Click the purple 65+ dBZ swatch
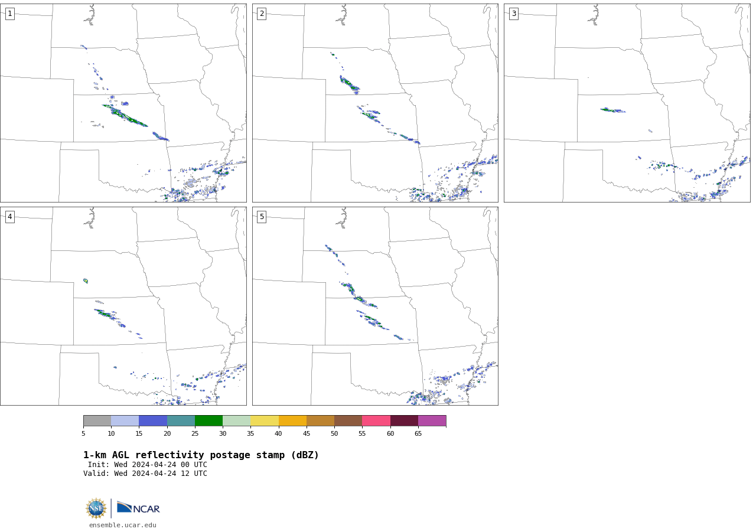 (x=432, y=420)
